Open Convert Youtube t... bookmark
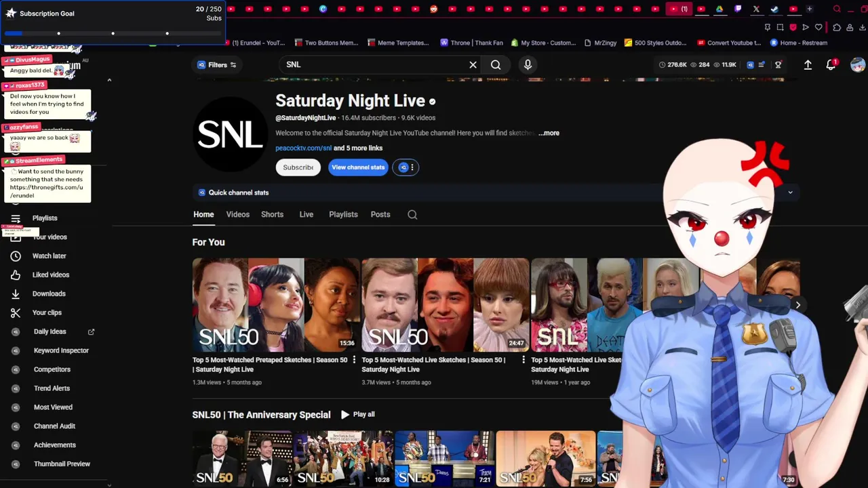The image size is (868, 488). tap(728, 43)
